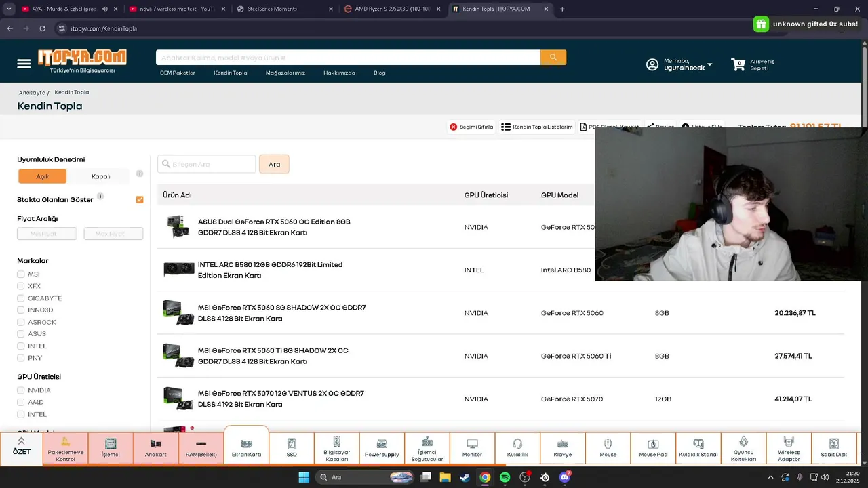Open the OEM Paketler menu
This screenshot has height=488, width=868.
178,73
